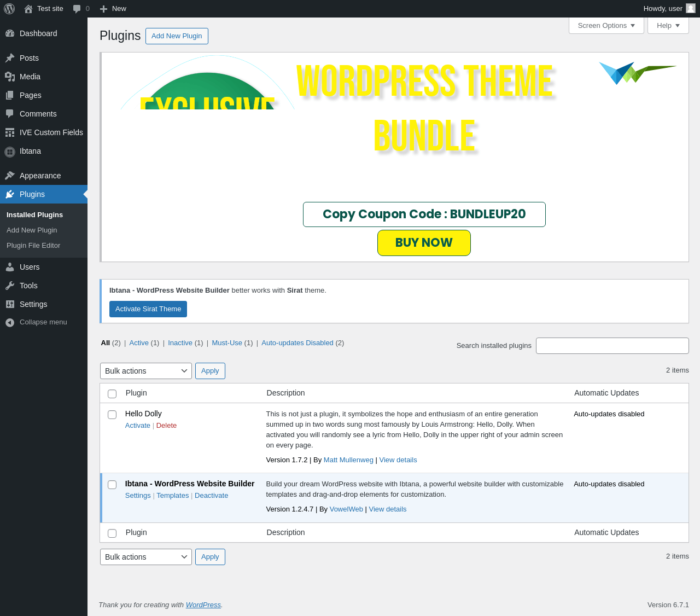Open Ibtana Templates link

[x=173, y=496]
